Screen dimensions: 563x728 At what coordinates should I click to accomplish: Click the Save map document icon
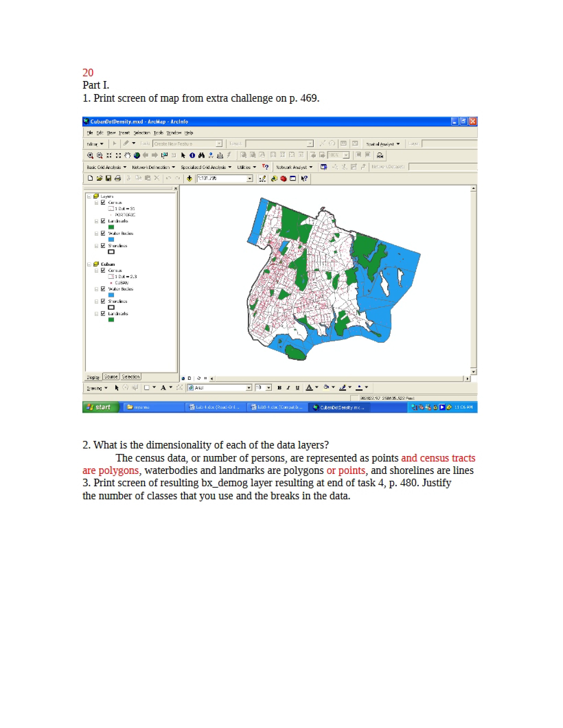[x=108, y=178]
